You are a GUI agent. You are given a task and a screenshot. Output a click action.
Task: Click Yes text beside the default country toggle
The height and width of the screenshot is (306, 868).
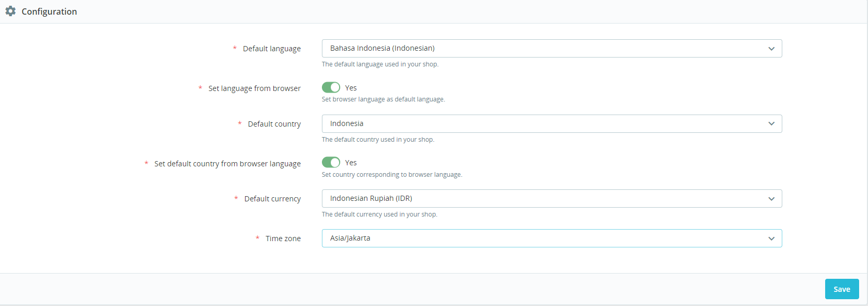(x=351, y=163)
